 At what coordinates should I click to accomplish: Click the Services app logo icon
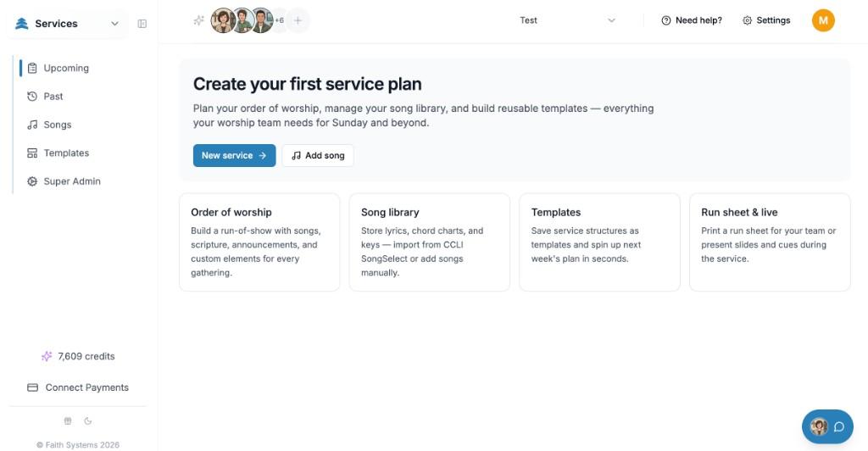pyautogui.click(x=21, y=23)
